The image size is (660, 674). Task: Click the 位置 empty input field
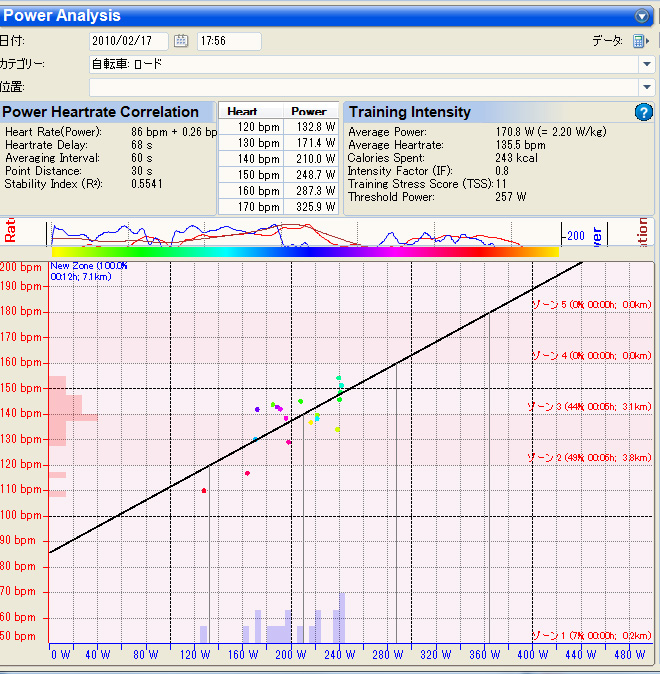(364, 87)
